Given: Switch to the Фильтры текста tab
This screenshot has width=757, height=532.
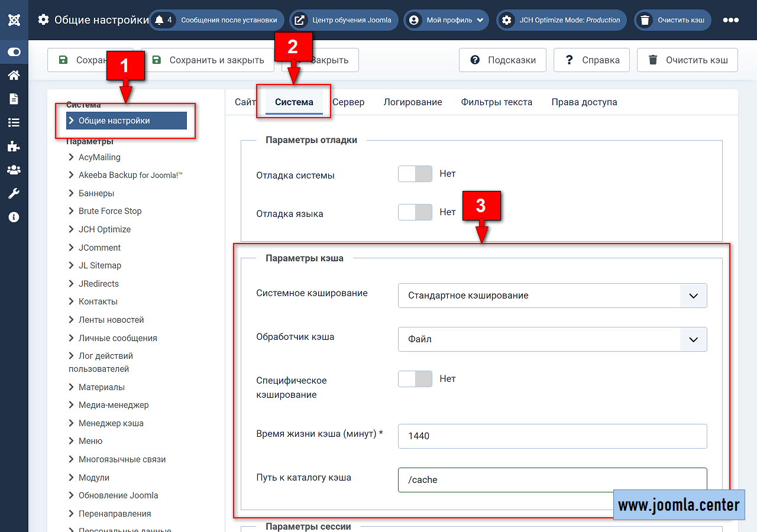Looking at the screenshot, I should coord(496,102).
